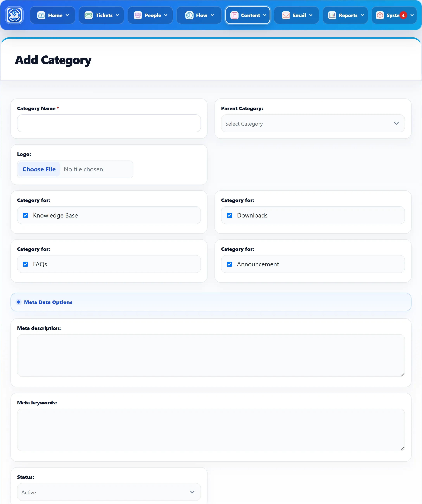This screenshot has height=504, width=422.
Task: Click the Home dashboard gauge icon
Action: pyautogui.click(x=41, y=15)
